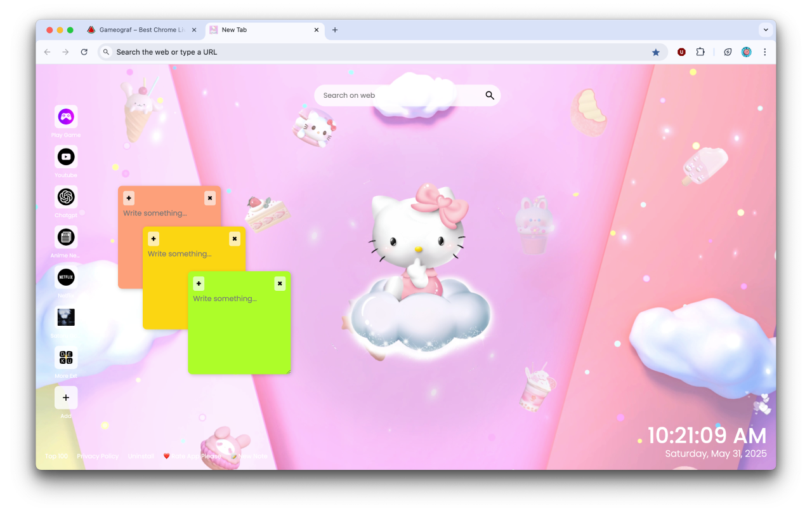Image resolution: width=812 pixels, height=508 pixels.
Task: Click the Rate App Please link
Action: tap(192, 456)
